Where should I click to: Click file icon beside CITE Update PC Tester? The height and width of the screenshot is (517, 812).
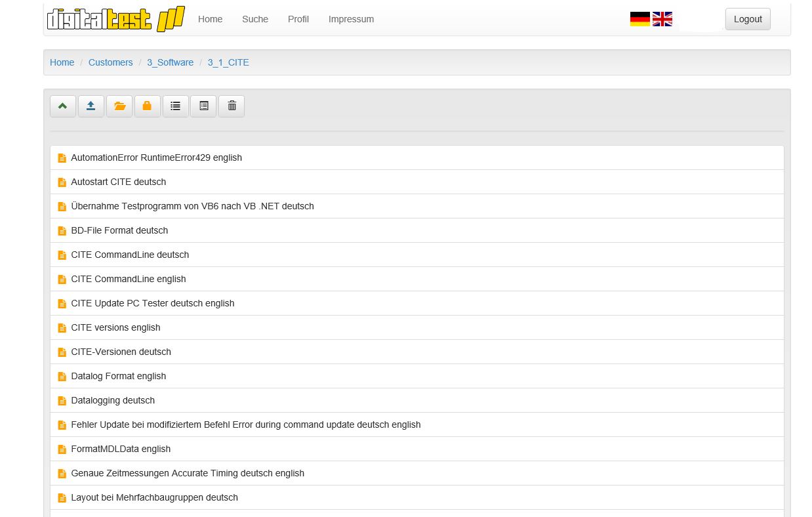62,304
